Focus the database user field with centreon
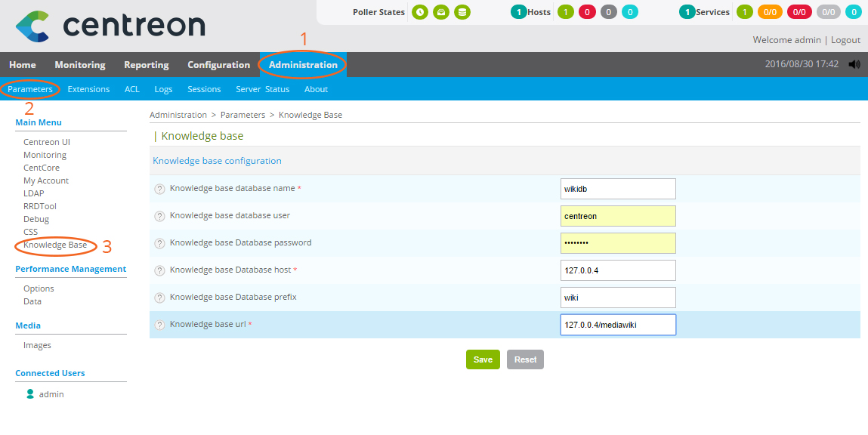 (x=618, y=217)
